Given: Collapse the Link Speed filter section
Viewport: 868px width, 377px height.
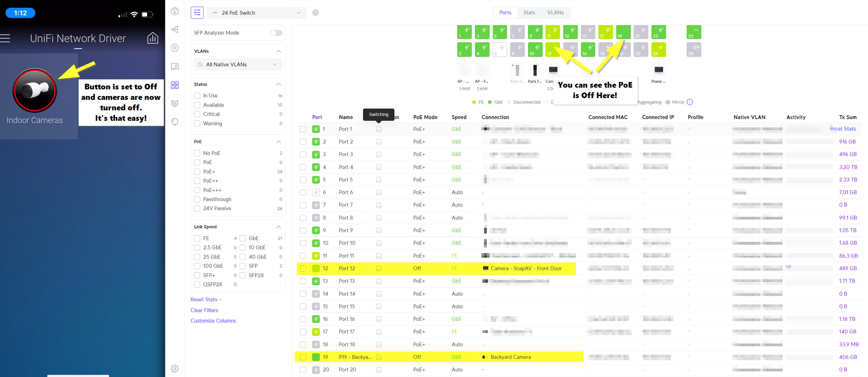Looking at the screenshot, I should 278,227.
